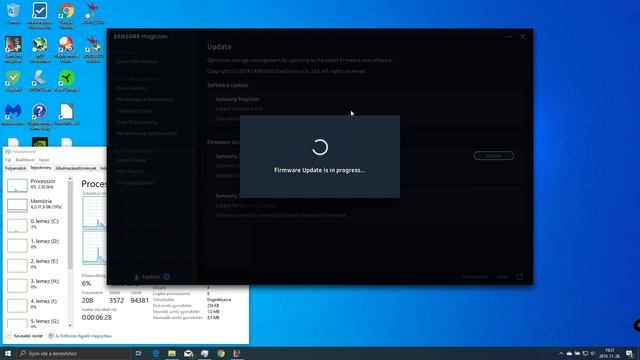
Task: Switch to the Folyamatok tab in Task Manager
Action: click(x=16, y=168)
